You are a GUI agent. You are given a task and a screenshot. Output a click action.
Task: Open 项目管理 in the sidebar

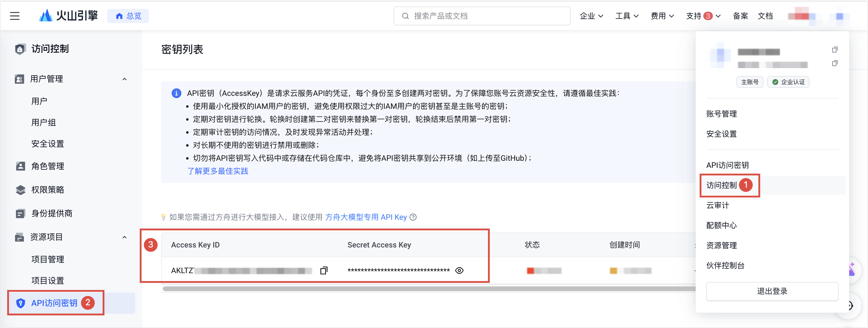click(x=48, y=259)
